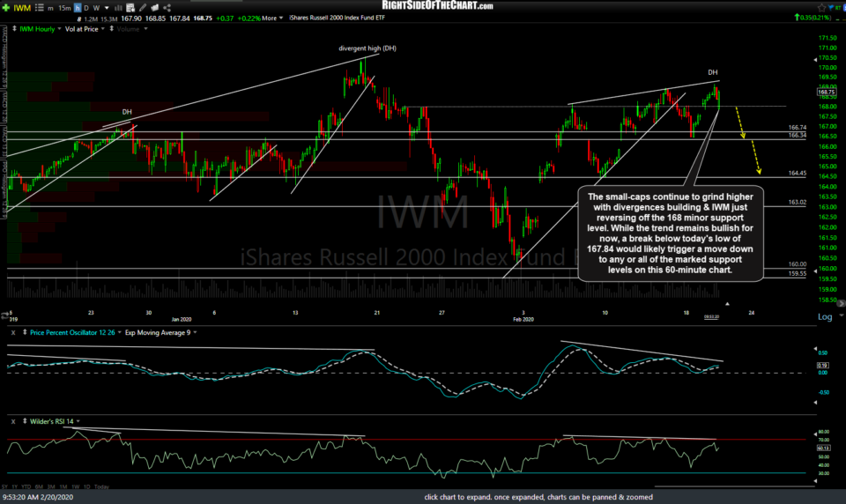Select the Today range
The height and width of the screenshot is (504, 846).
[101, 486]
